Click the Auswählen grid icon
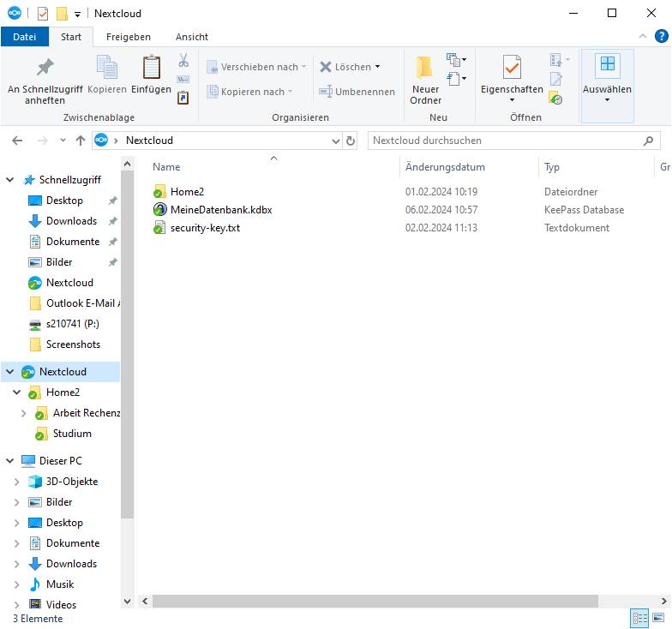 pyautogui.click(x=607, y=63)
